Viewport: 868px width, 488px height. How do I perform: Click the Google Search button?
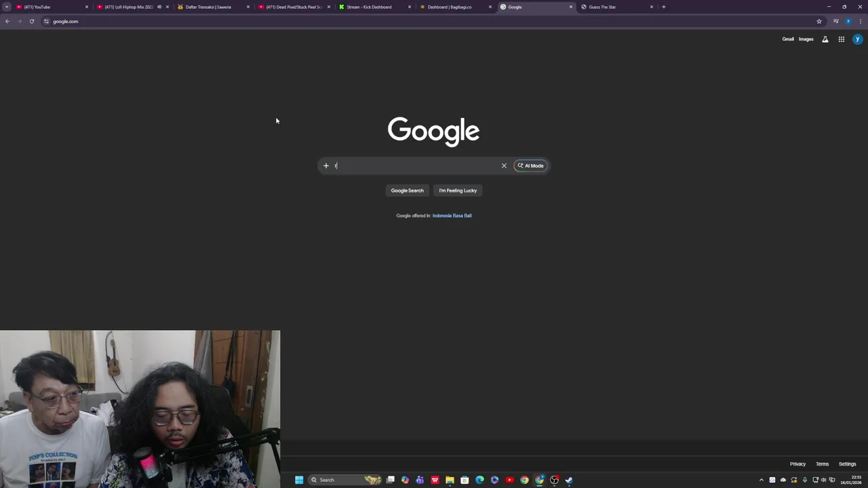pos(407,190)
